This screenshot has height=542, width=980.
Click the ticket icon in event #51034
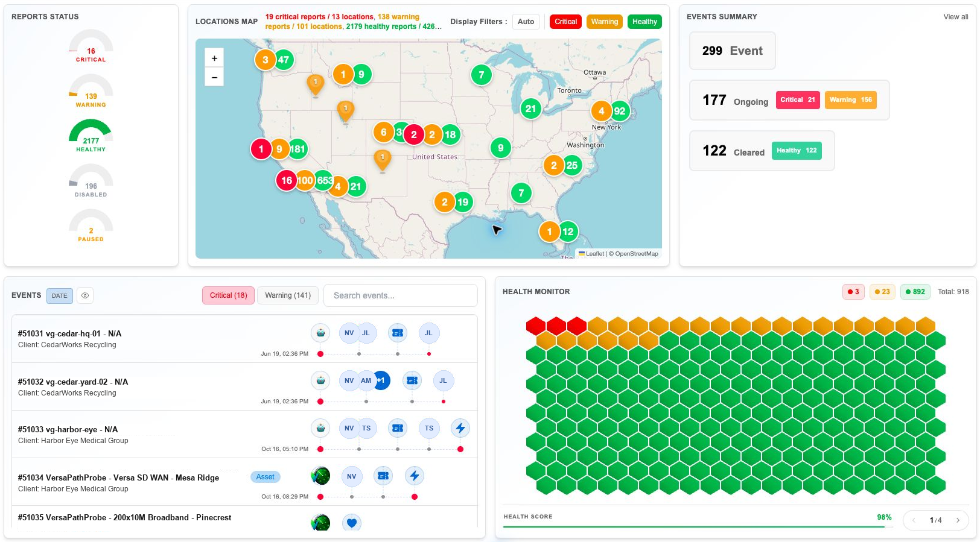click(383, 476)
